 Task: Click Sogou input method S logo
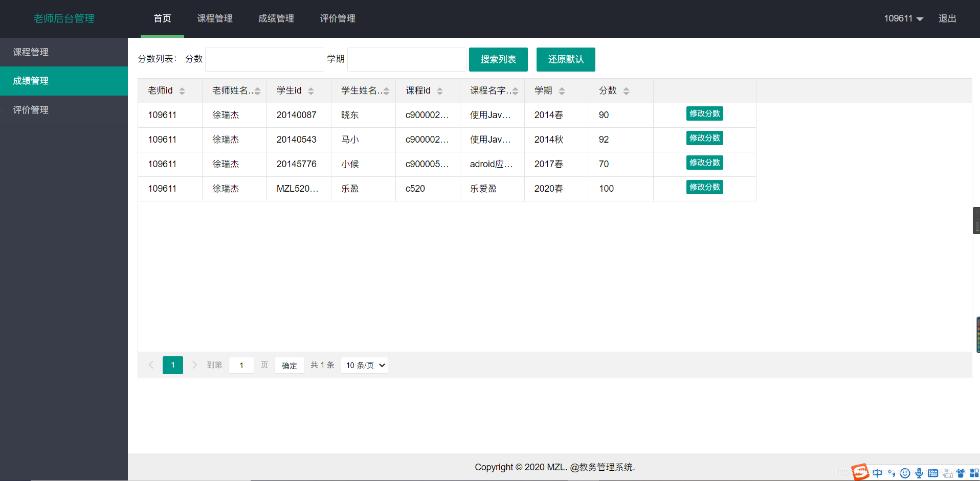coord(861,472)
